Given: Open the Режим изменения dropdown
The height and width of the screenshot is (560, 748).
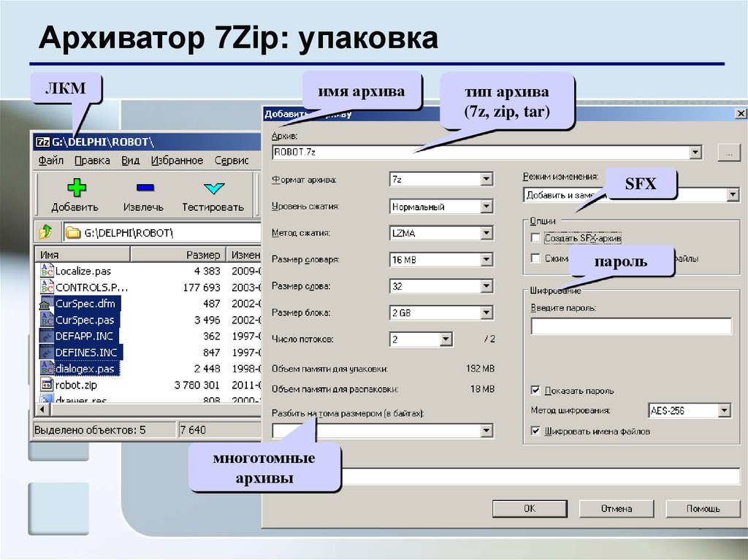Looking at the screenshot, I should pos(733,195).
